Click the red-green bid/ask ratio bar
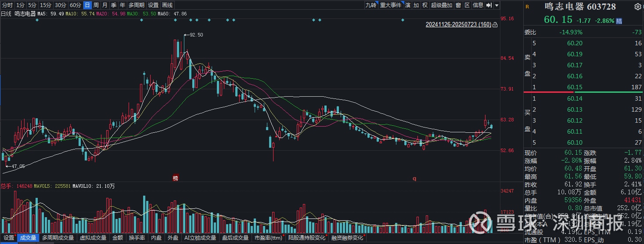The height and width of the screenshot is (244, 644). [583, 92]
